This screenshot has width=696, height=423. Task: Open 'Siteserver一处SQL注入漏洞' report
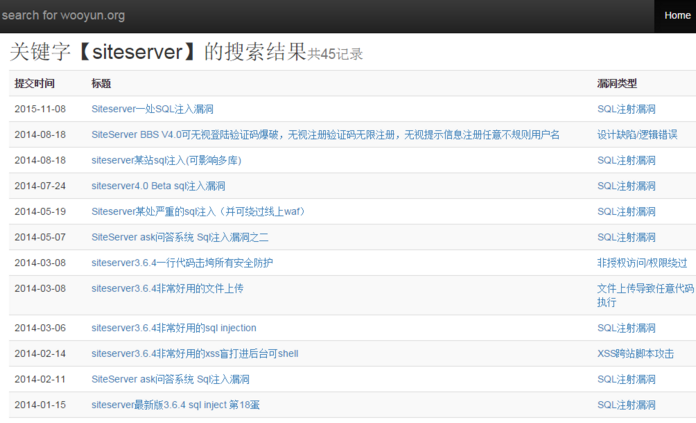pyautogui.click(x=152, y=109)
